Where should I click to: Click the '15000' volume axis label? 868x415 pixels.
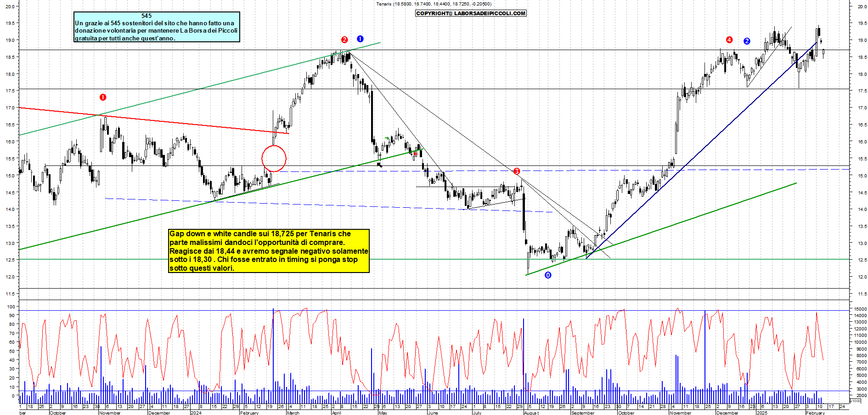[860, 309]
